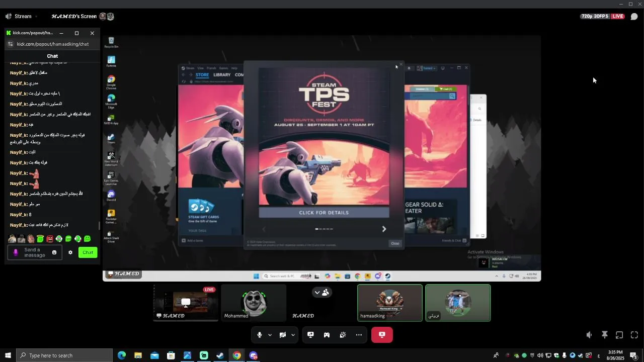Click the Recycle Bin icon on streamed desktop
The image size is (644, 362).
pyautogui.click(x=111, y=43)
